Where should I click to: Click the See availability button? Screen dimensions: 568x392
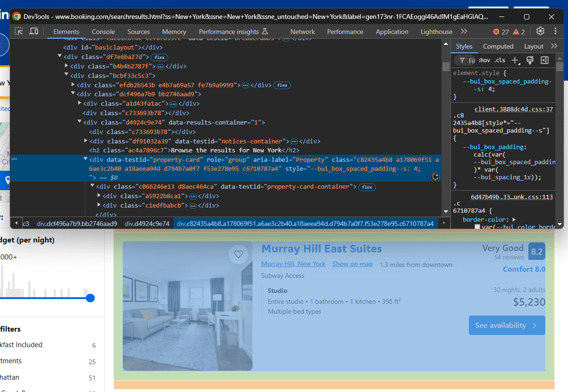click(x=507, y=325)
